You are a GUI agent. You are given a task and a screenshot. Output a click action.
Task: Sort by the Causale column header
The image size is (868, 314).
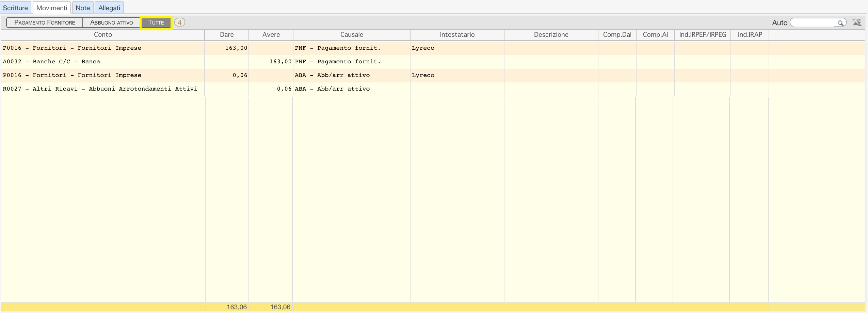coord(352,35)
